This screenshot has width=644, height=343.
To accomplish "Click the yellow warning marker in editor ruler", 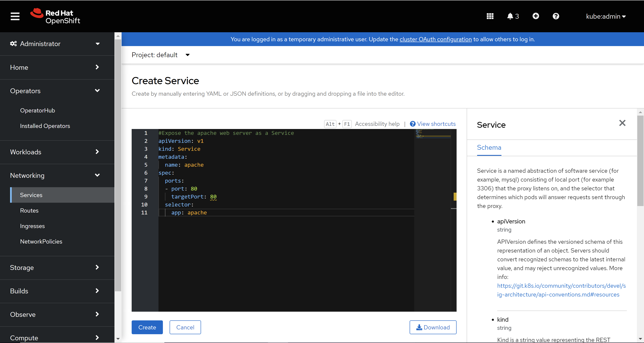I will tap(455, 196).
